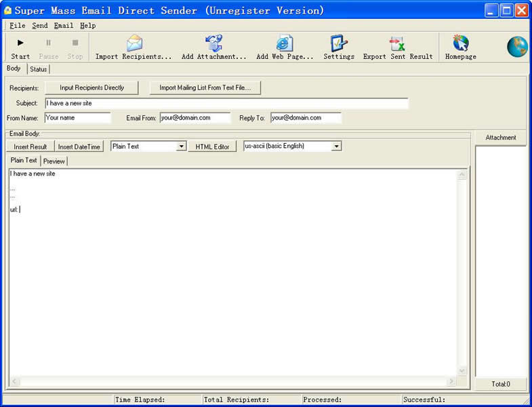Image resolution: width=532 pixels, height=407 pixels.
Task: Open Import Recipients envelope icon
Action: 134,43
